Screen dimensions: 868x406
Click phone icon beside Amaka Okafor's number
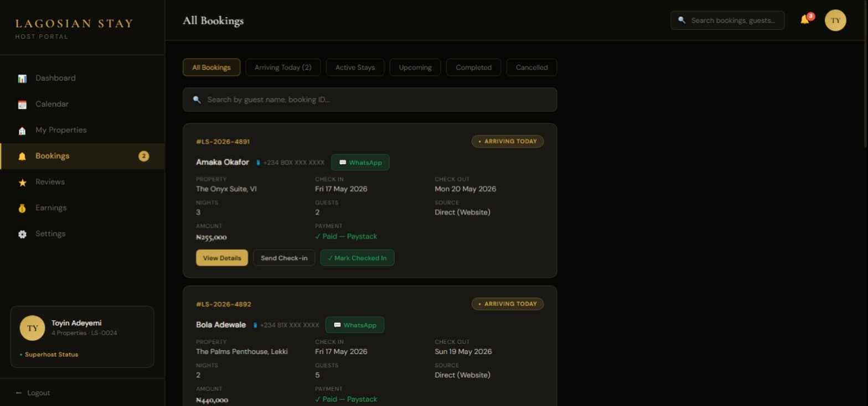[258, 163]
